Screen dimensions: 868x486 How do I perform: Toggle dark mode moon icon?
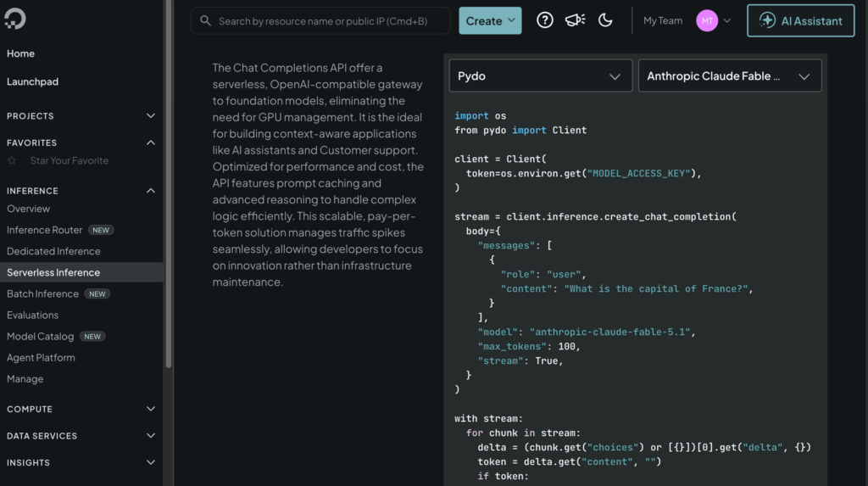click(x=605, y=20)
